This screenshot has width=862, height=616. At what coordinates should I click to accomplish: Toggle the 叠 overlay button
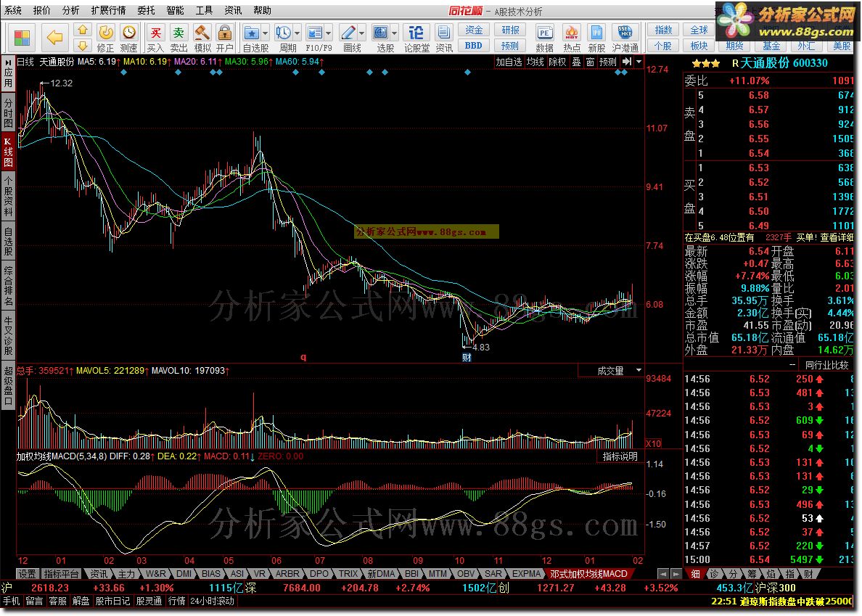576,62
